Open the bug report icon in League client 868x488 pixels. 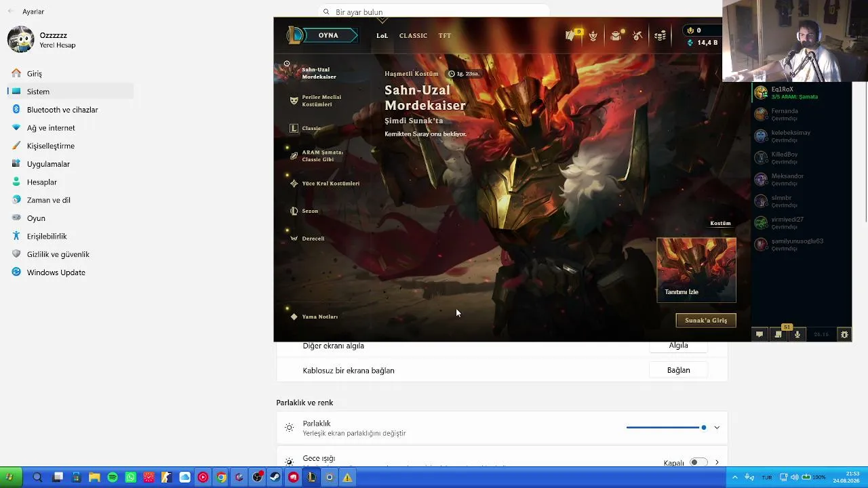coord(844,334)
